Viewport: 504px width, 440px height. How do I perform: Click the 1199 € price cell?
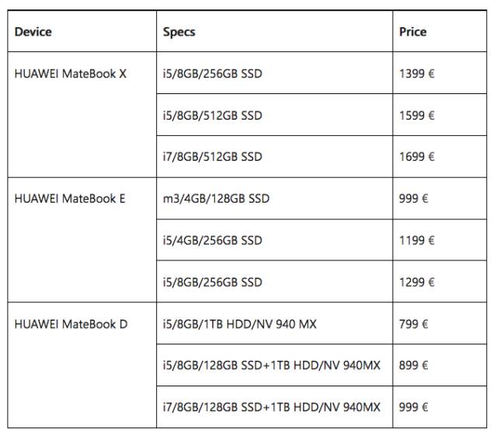point(417,240)
